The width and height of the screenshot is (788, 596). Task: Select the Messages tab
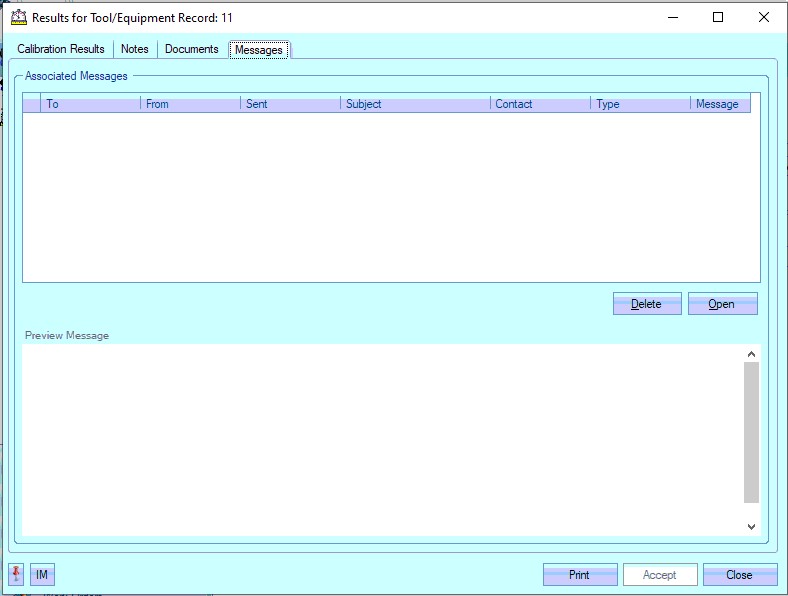259,50
